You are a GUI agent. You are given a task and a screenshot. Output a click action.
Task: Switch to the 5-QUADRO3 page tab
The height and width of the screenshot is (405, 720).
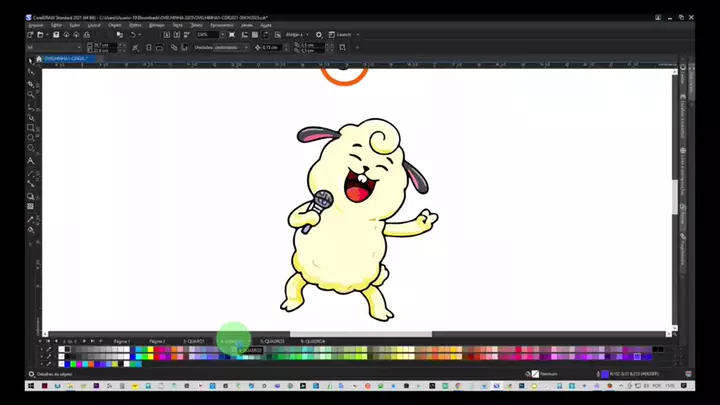tap(273, 341)
